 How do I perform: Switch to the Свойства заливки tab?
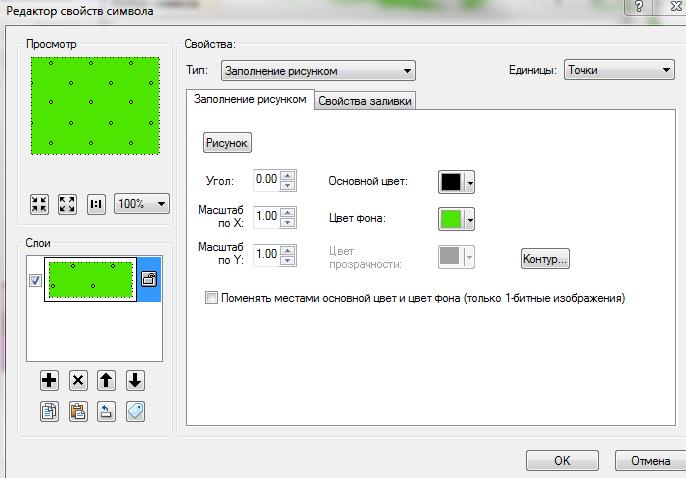[x=365, y=101]
